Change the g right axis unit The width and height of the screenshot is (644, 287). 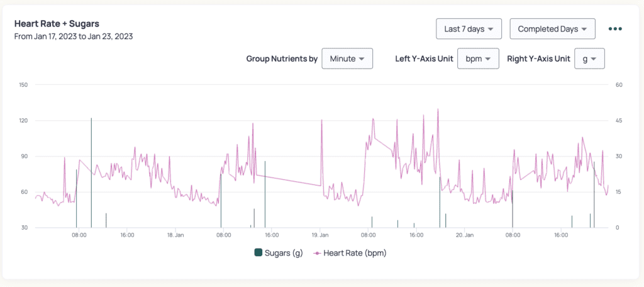coord(589,59)
